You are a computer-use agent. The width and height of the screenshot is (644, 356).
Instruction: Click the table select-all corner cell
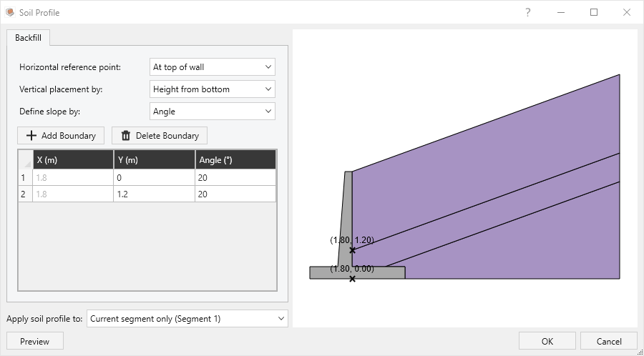26,160
